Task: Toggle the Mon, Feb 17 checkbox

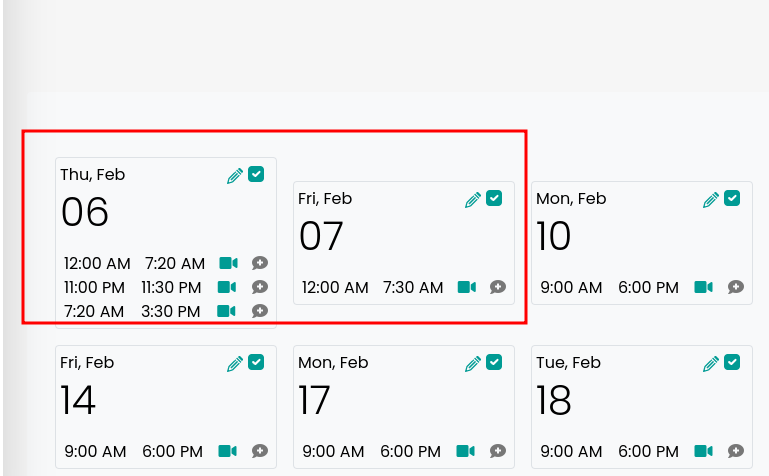Action: (x=494, y=362)
